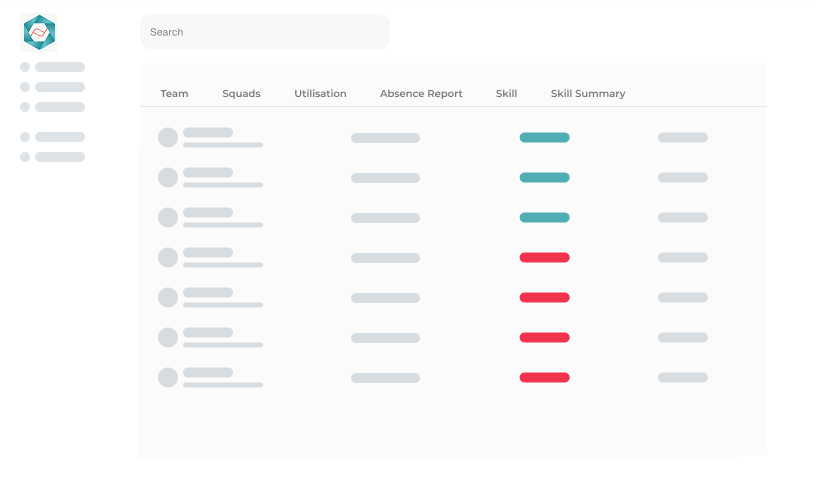Click the last red status pill

click(544, 377)
